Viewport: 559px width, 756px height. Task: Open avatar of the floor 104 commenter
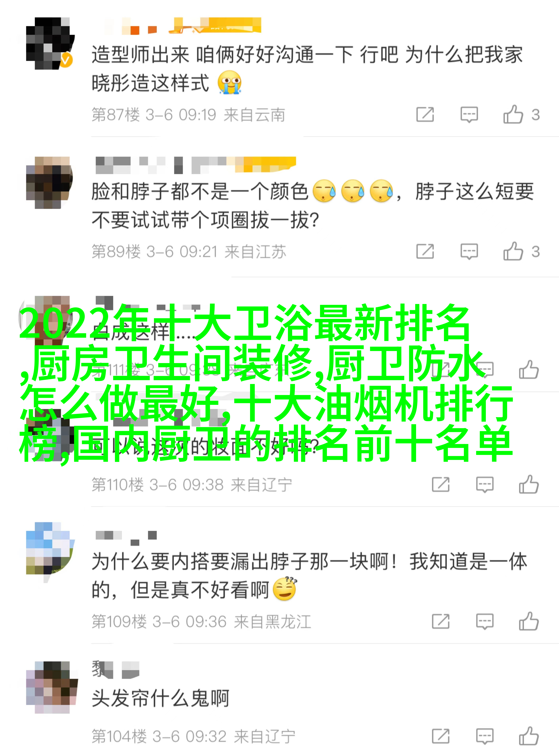tap(52, 687)
